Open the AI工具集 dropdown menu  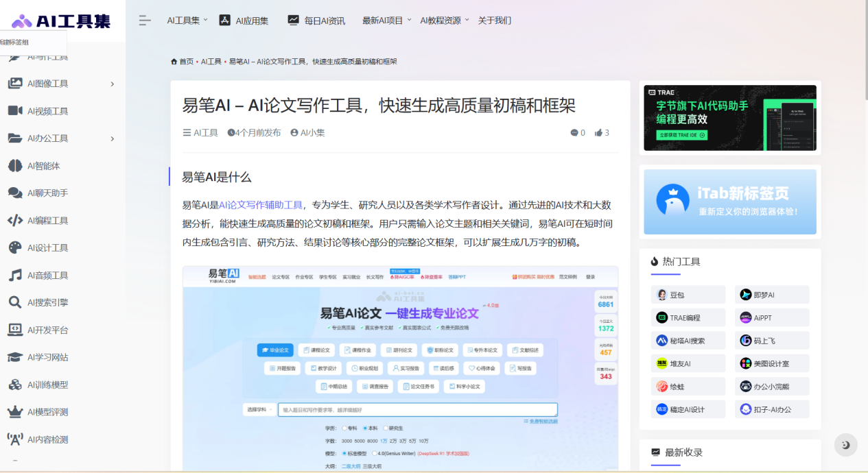187,21
